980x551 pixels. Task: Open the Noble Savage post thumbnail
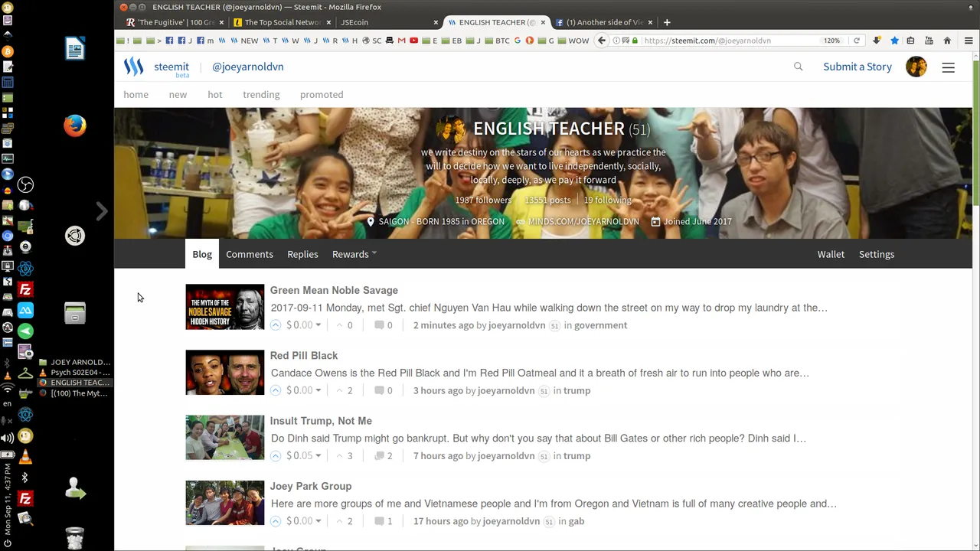(x=225, y=307)
